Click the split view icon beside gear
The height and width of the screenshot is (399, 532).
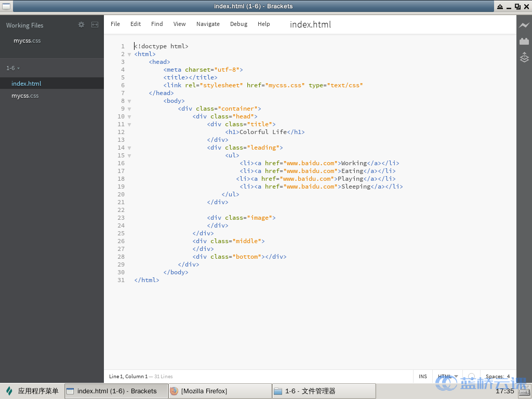coord(95,25)
